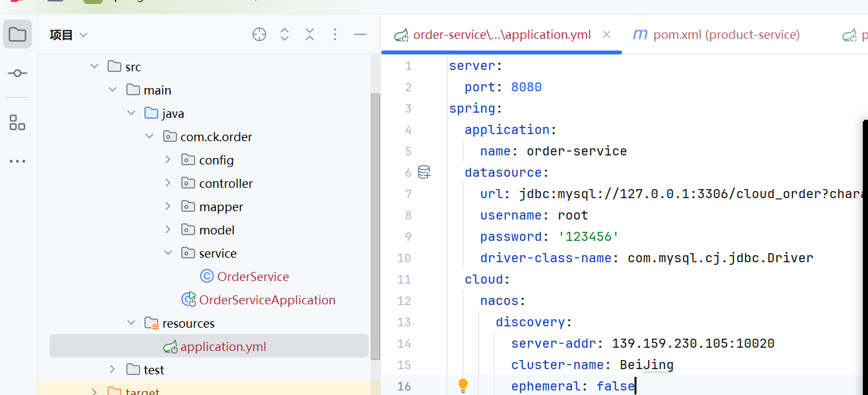Image resolution: width=868 pixels, height=395 pixels.
Task: Open the 项目 view dropdown
Action: click(x=69, y=35)
